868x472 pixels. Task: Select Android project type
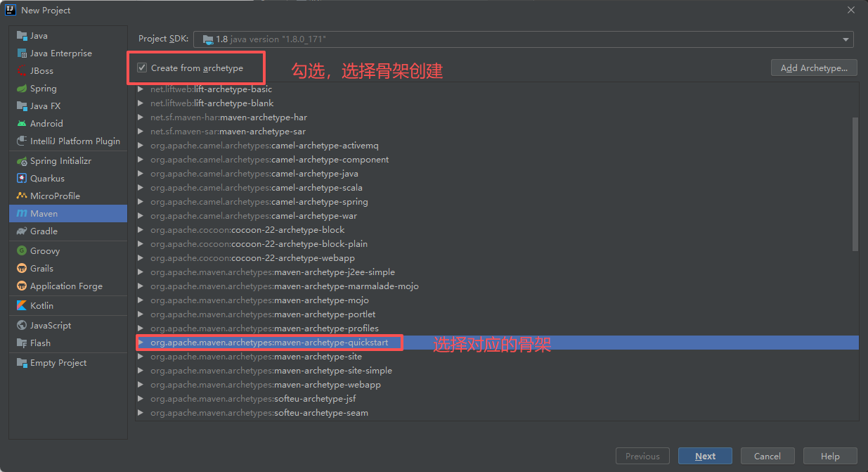(68, 124)
